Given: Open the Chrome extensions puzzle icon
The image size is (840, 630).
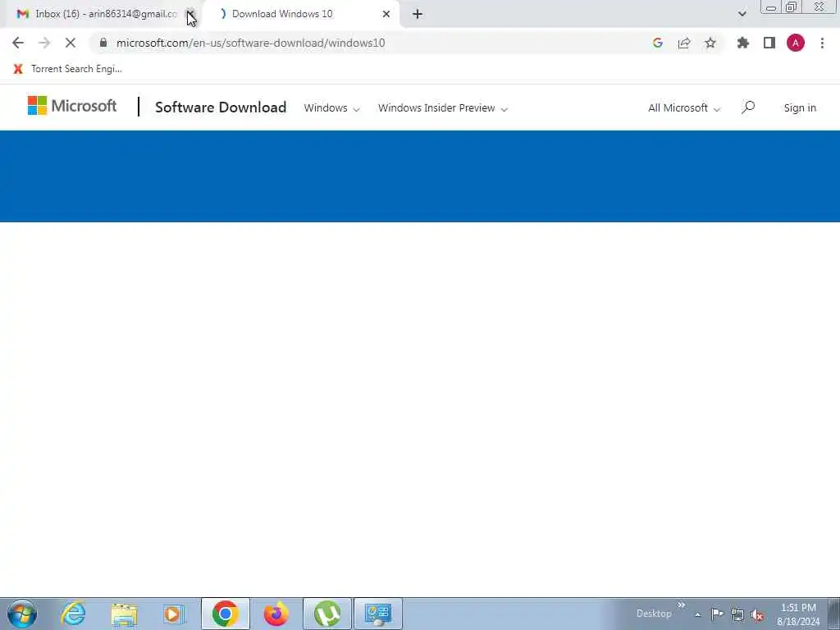Looking at the screenshot, I should (743, 43).
